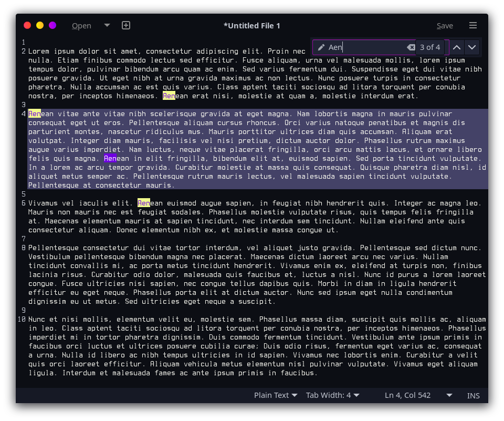Expand the recent files dropdown arrow
Image resolution: width=504 pixels, height=421 pixels.
click(107, 25)
